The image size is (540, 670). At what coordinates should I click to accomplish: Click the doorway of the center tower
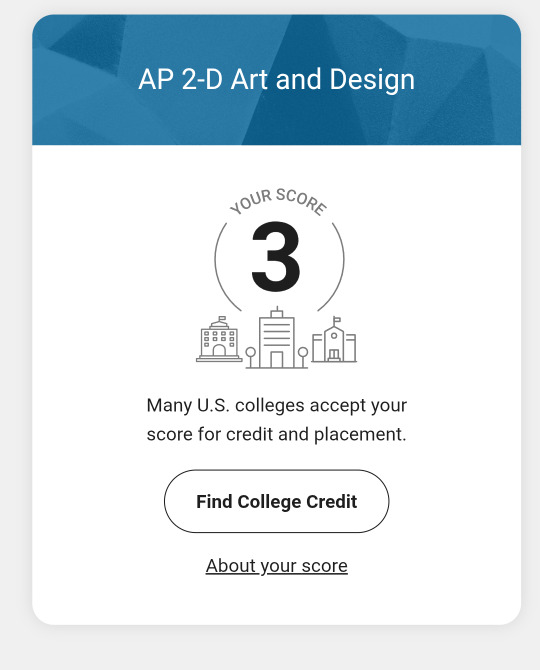277,359
